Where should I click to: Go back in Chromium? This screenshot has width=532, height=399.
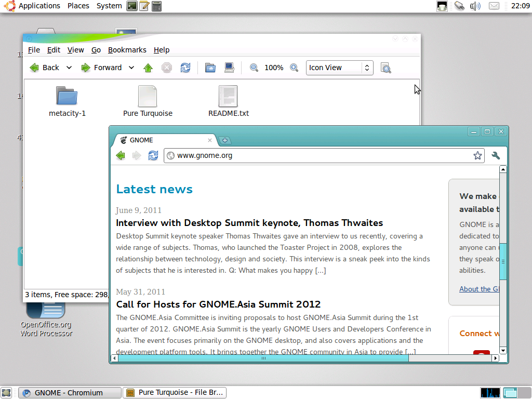pyautogui.click(x=121, y=155)
